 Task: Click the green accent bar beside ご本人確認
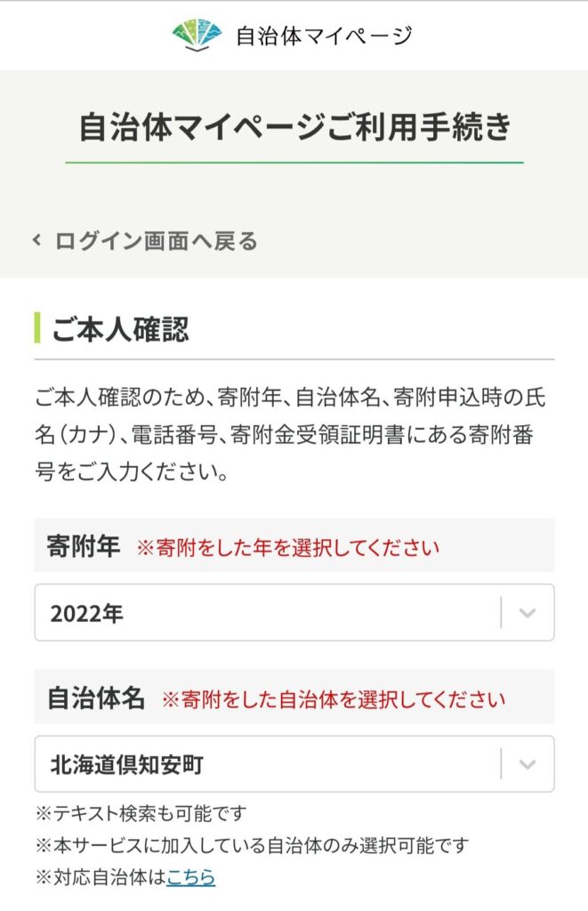coord(37,328)
